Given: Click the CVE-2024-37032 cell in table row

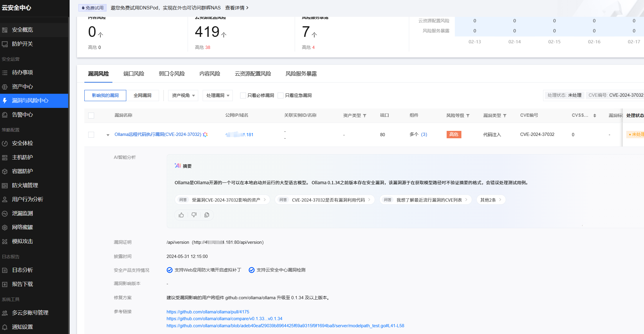Looking at the screenshot, I should [x=537, y=134].
